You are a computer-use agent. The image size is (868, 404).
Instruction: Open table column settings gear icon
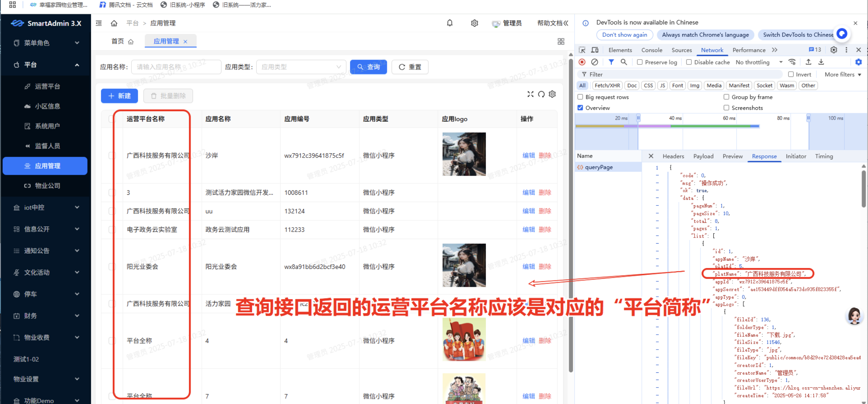tap(552, 94)
